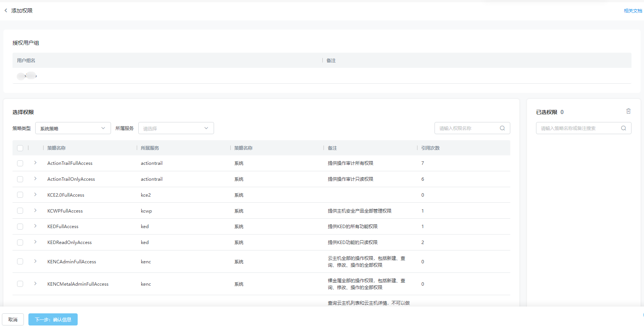Screen dimensions: 644x327
Task: Click 下一步：确认信息 button
Action: pos(53,319)
